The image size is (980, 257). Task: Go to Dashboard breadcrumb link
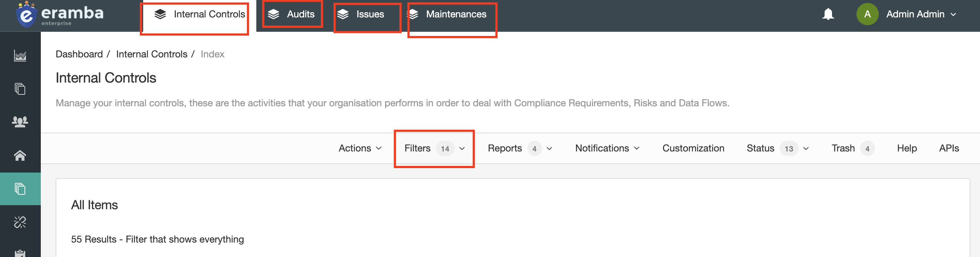pyautogui.click(x=79, y=54)
